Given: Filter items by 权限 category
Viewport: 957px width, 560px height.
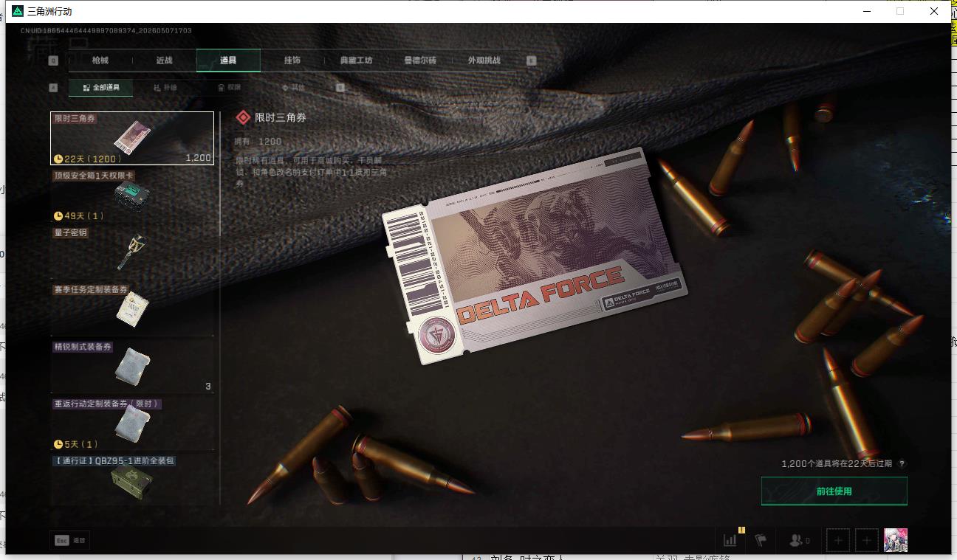Looking at the screenshot, I should [x=230, y=88].
